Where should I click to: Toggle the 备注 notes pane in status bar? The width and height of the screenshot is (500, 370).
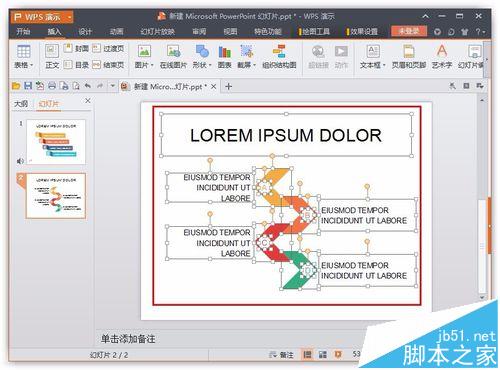tap(281, 355)
